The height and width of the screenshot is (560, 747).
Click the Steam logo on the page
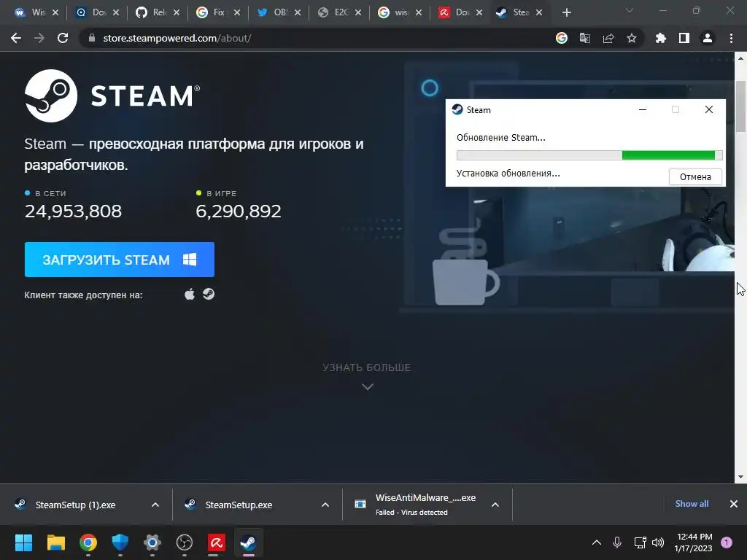tap(112, 96)
